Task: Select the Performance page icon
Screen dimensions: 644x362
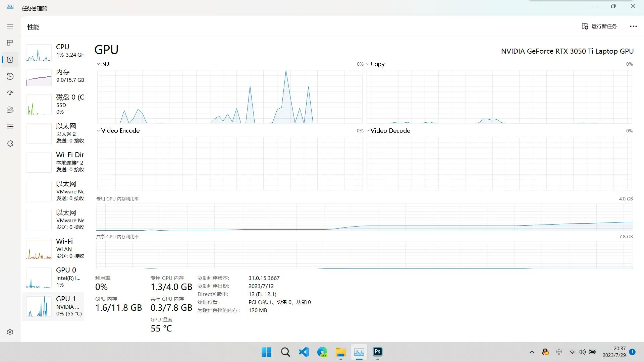Action: click(10, 60)
